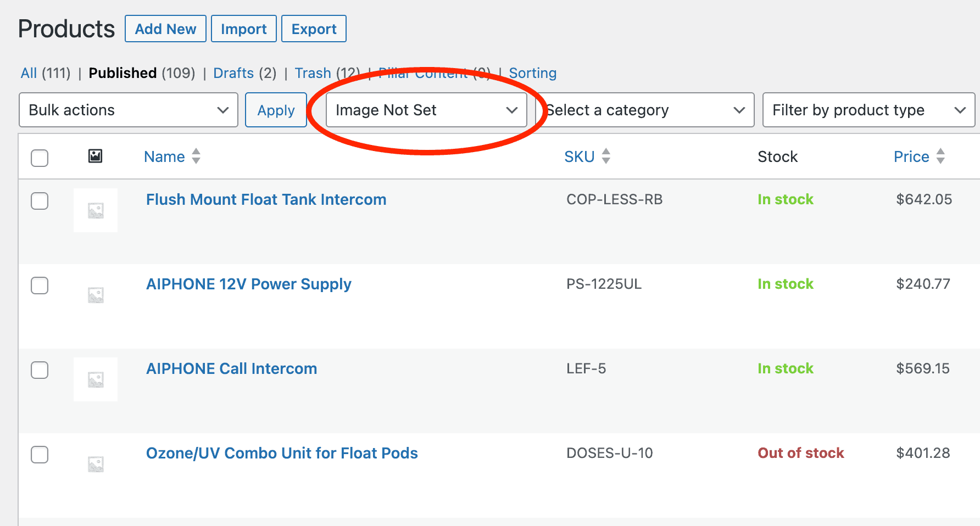View the Trash items list
The height and width of the screenshot is (526, 980).
pyautogui.click(x=313, y=72)
